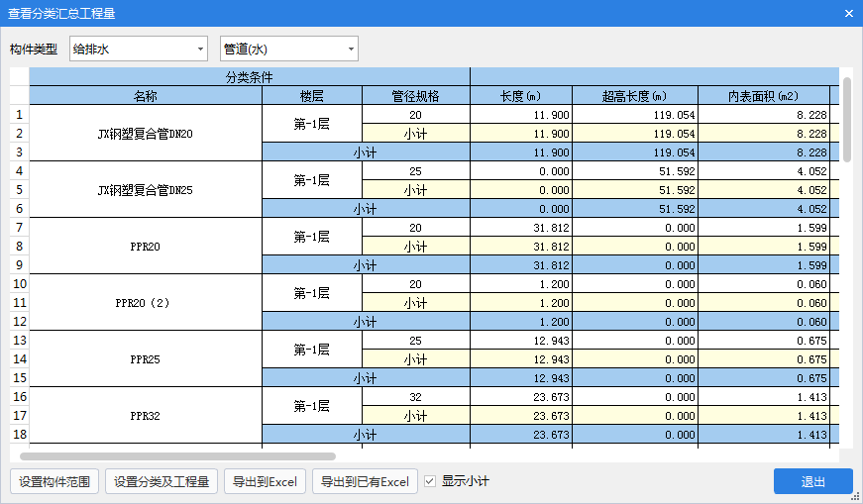Screen dimensions: 863x504
Task: Toggle the 显示小计 checkbox
Action: [x=430, y=481]
